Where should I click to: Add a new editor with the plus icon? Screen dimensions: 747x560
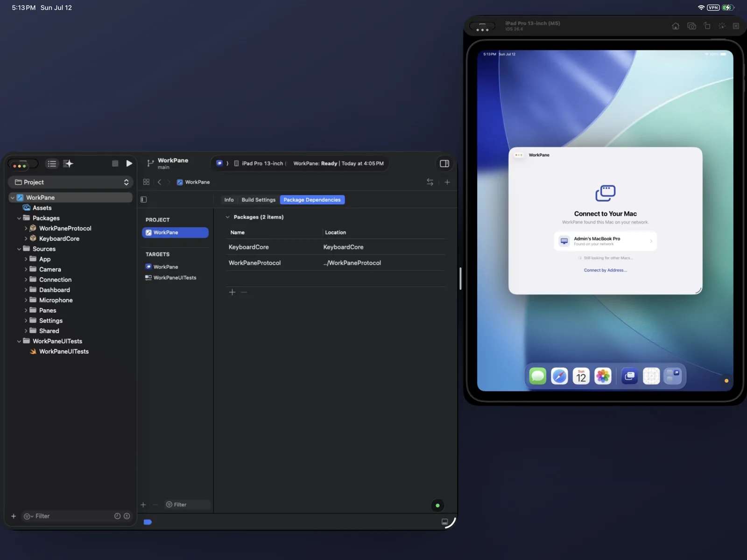point(447,182)
